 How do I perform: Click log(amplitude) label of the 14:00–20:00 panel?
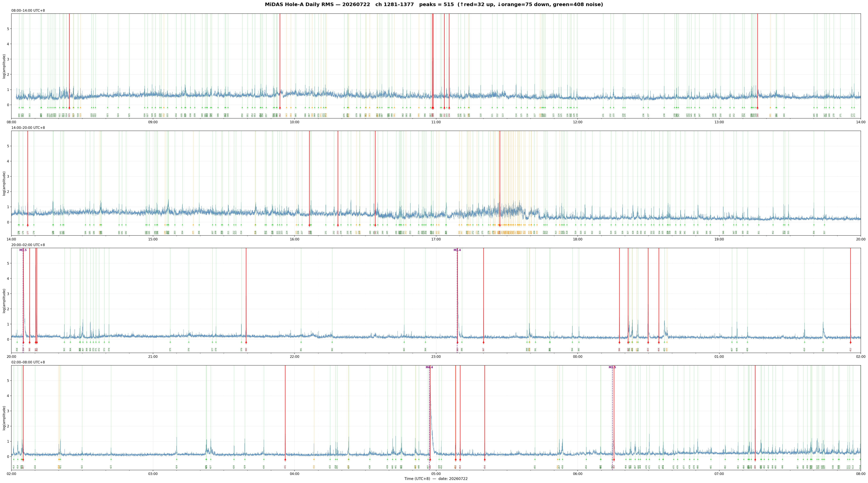point(4,183)
